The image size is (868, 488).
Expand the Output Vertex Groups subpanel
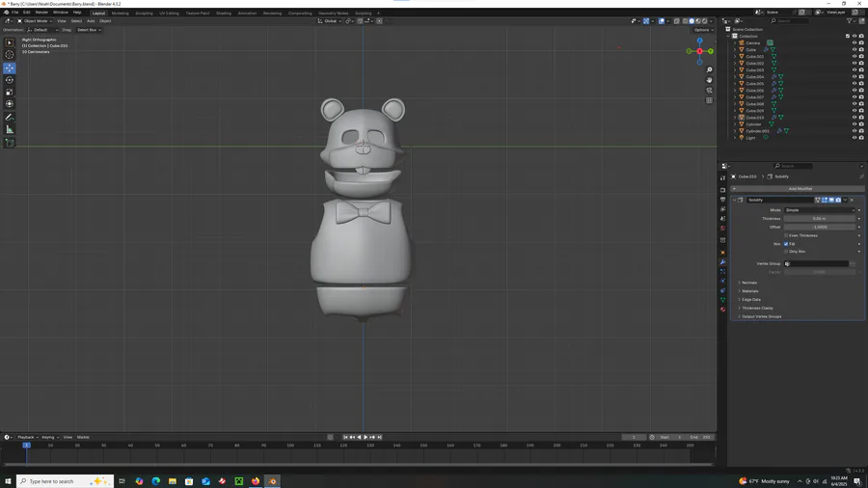click(760, 316)
